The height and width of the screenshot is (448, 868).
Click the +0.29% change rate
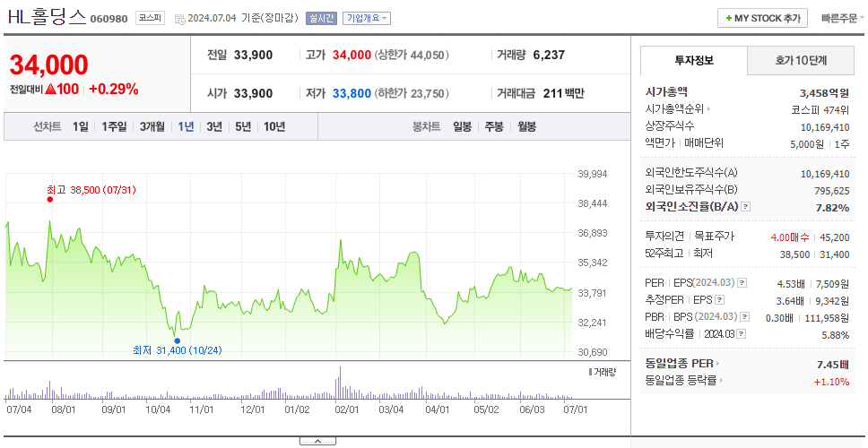coord(114,89)
